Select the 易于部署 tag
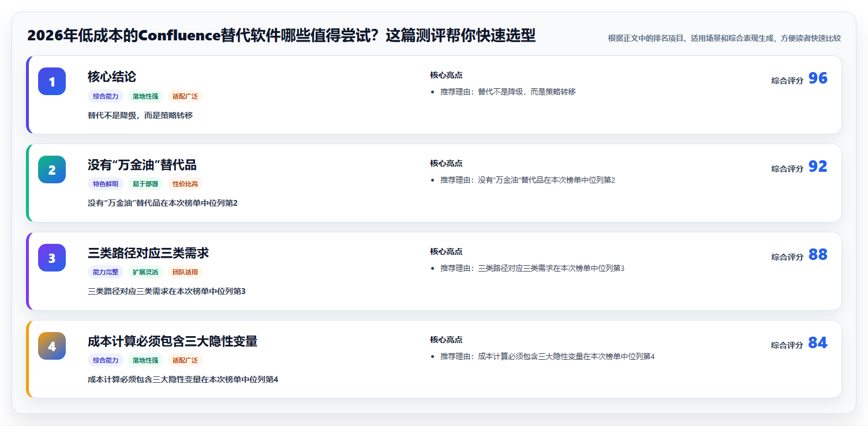This screenshot has height=426, width=868. 145,184
